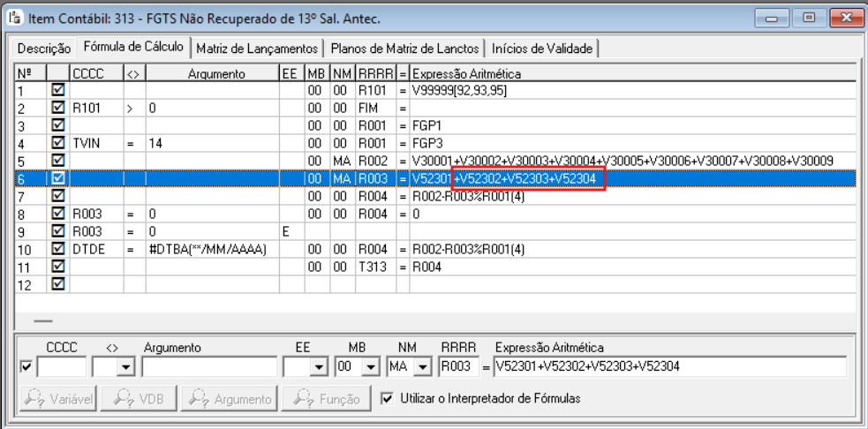868x429 pixels.
Task: Click the Variável magnifier button
Action: 58,399
